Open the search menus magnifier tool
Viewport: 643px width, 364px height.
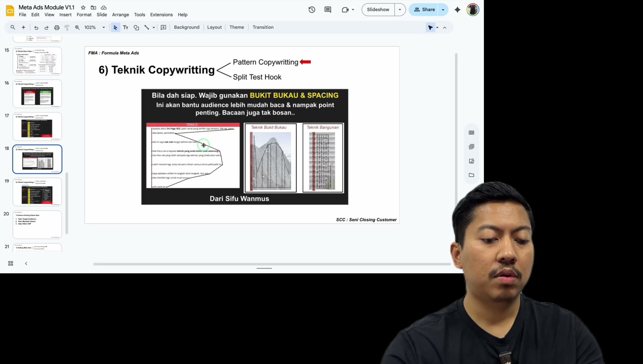(x=13, y=27)
